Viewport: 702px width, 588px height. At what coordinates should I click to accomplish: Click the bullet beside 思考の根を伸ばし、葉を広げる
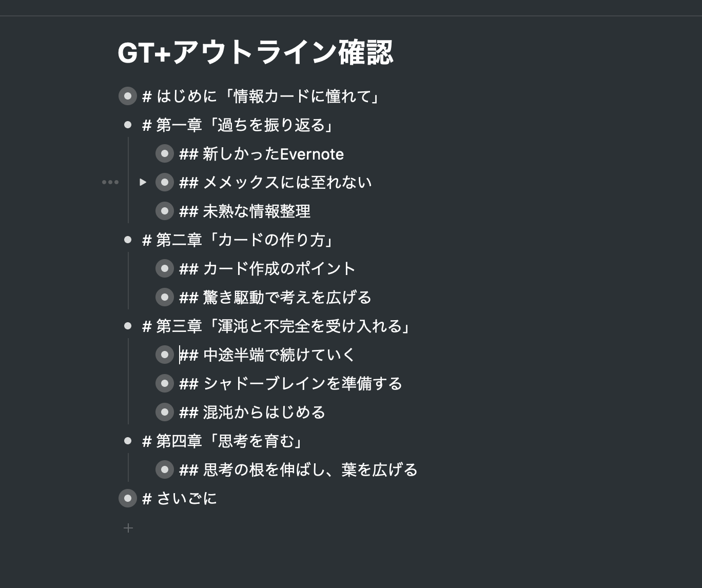pos(165,469)
